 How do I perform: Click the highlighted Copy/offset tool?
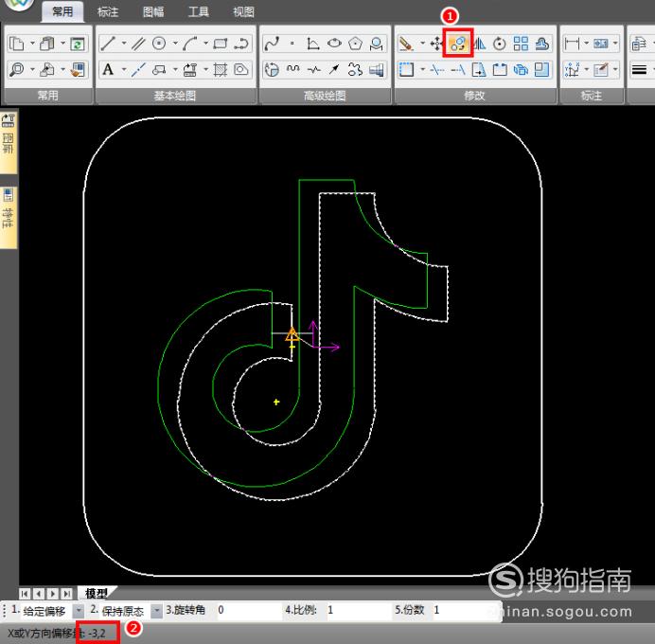click(x=458, y=43)
